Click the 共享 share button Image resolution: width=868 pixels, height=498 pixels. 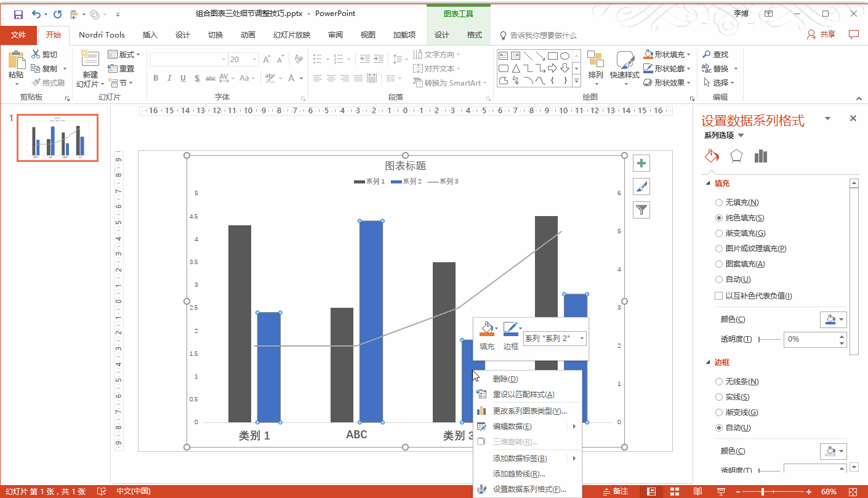pos(821,34)
